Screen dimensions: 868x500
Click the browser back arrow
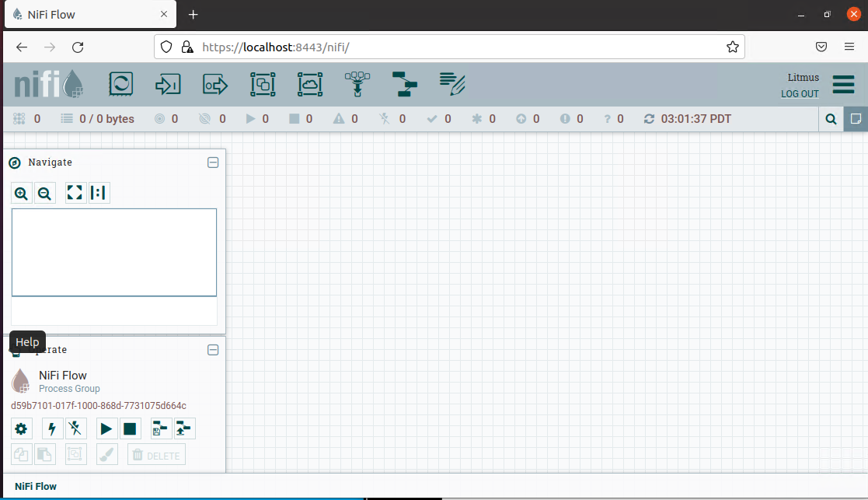pos(22,47)
